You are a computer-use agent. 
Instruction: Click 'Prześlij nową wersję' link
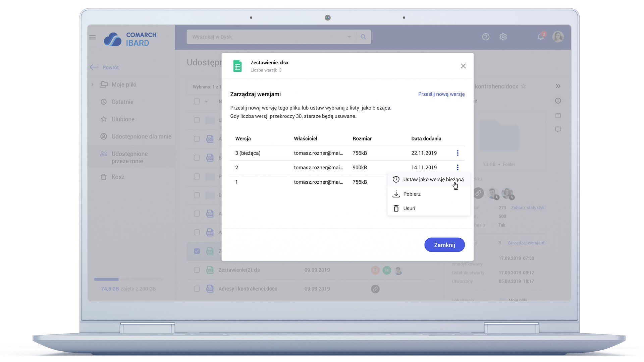441,94
